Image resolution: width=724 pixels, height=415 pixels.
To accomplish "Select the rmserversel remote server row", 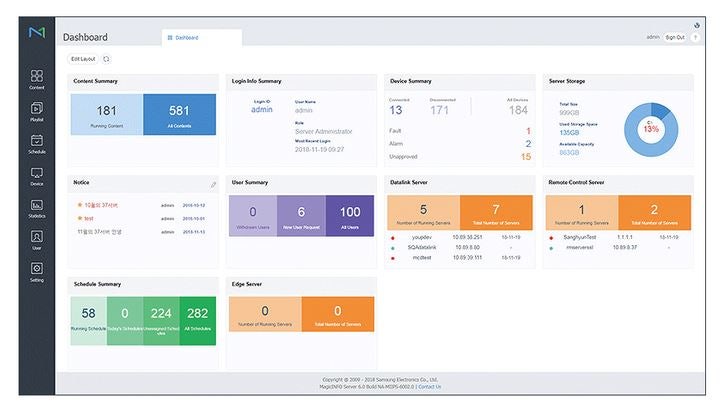I will [x=618, y=247].
